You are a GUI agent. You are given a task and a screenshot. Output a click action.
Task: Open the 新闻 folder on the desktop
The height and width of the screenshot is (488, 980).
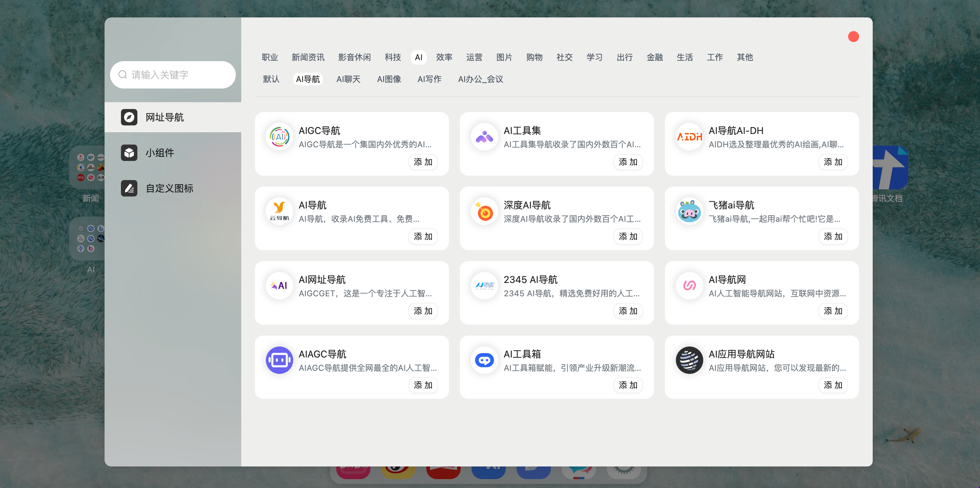(x=87, y=167)
